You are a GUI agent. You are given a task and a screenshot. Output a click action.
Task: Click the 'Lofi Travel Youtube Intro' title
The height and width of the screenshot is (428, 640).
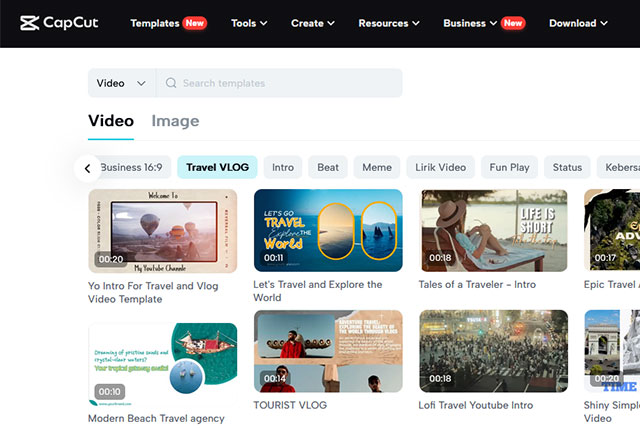476,405
